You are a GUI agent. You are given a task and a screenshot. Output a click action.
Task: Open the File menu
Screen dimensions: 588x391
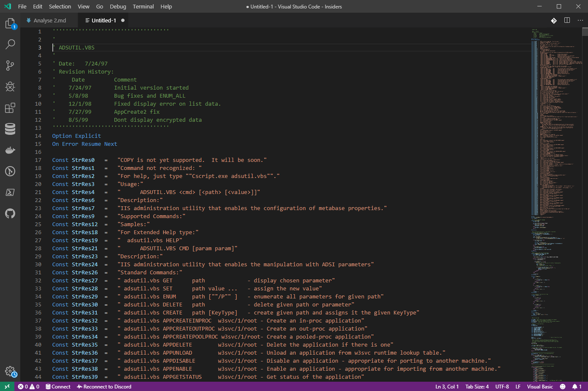(23, 6)
